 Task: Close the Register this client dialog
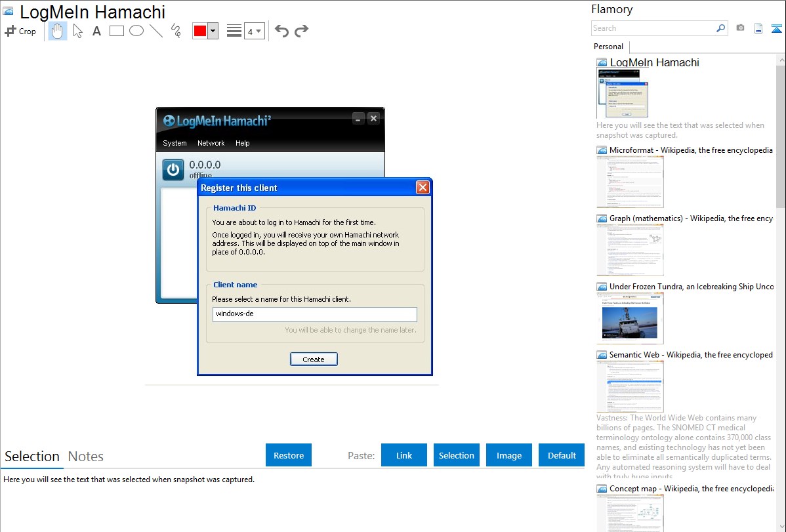click(x=423, y=188)
